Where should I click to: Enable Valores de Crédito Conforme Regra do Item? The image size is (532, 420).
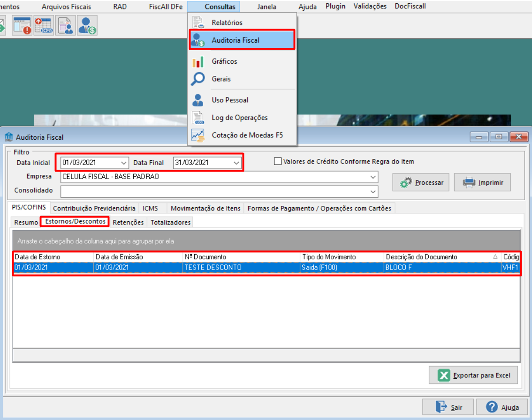point(278,161)
